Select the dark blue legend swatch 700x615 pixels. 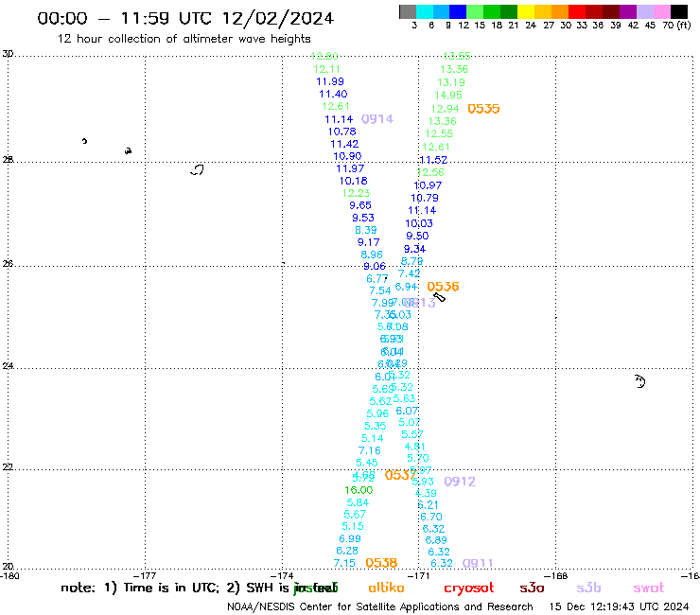(x=458, y=11)
